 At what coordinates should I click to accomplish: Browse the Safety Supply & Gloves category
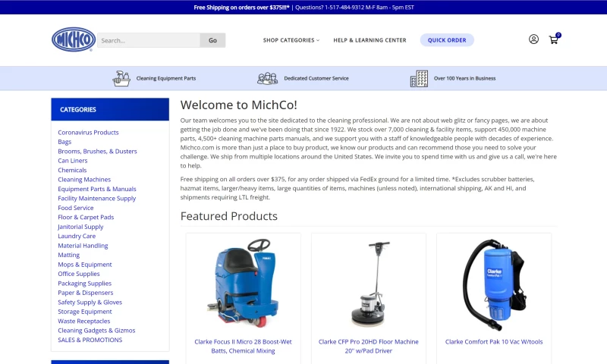90,302
